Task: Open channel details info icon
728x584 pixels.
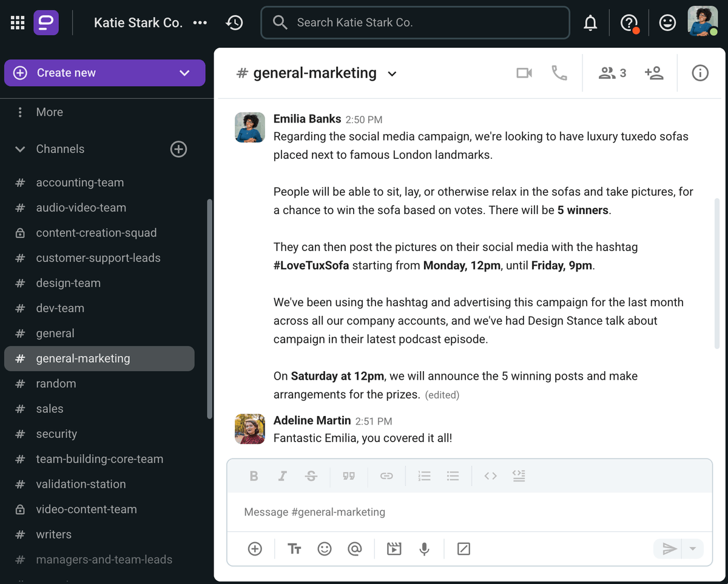Action: point(700,73)
